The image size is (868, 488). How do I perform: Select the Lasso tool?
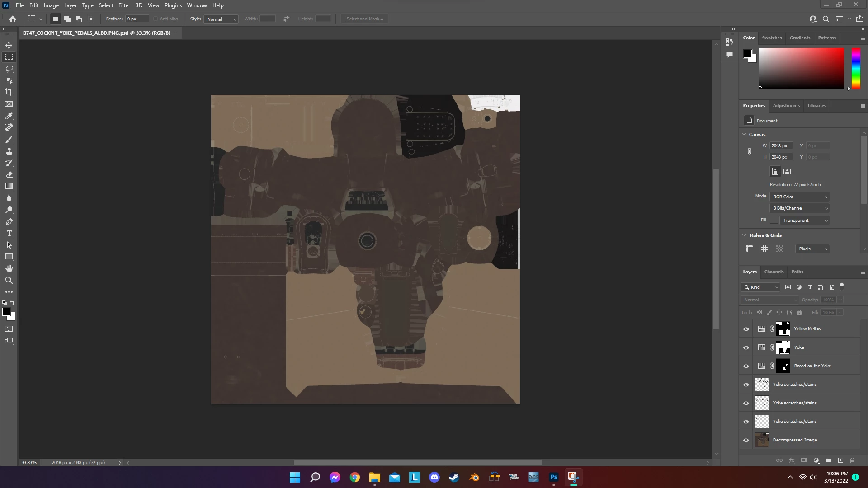pos(9,69)
